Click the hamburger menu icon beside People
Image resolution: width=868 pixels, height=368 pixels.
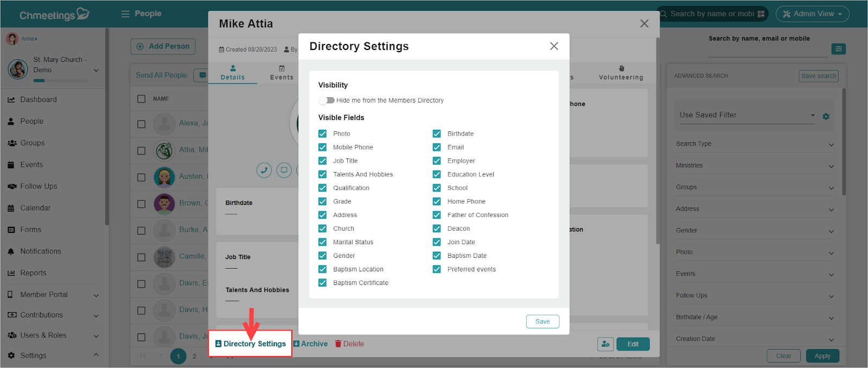pos(125,14)
